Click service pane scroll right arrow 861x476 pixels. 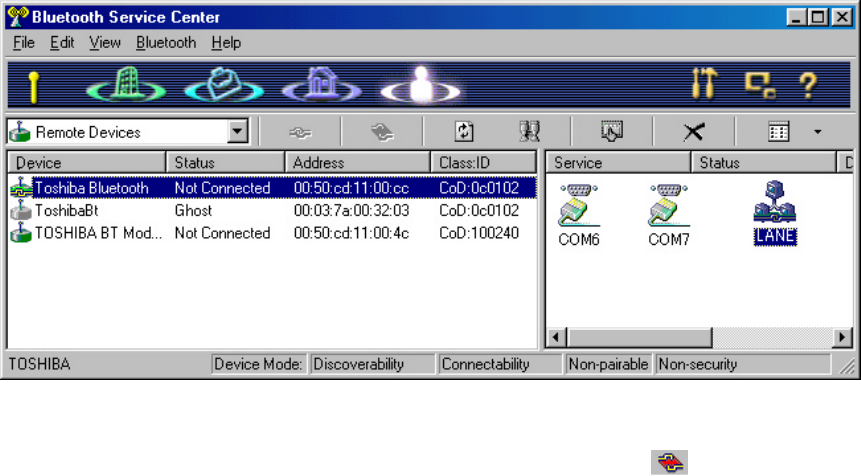point(842,337)
